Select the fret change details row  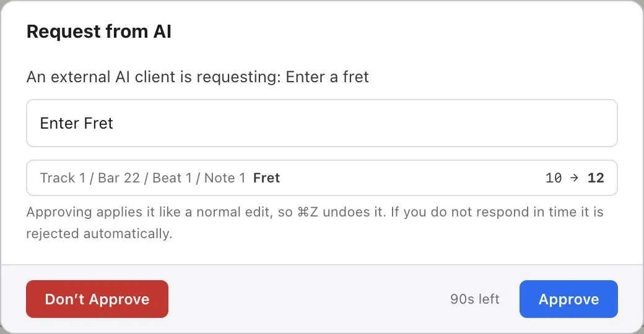(322, 178)
